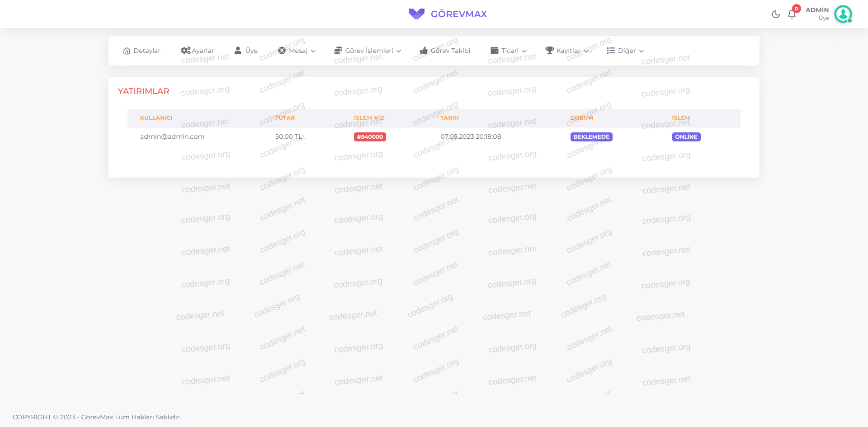868x427 pixels.
Task: Open the Görev İşlemleri menu
Action: [369, 51]
